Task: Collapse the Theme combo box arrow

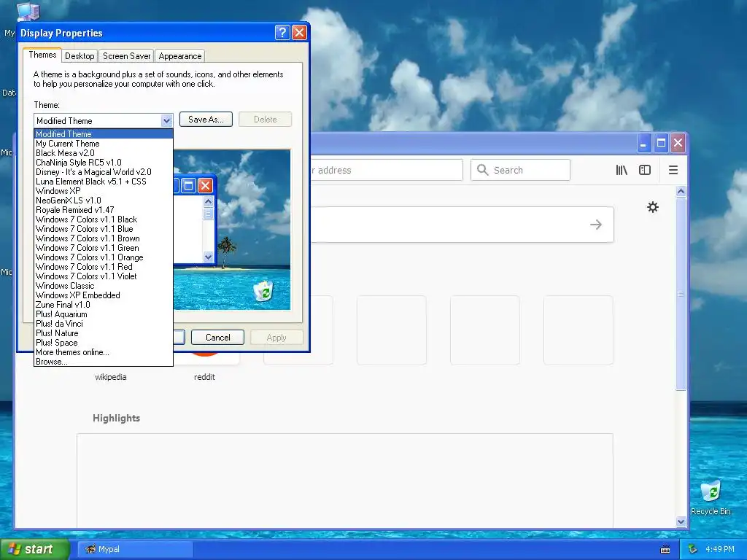Action: tap(166, 120)
